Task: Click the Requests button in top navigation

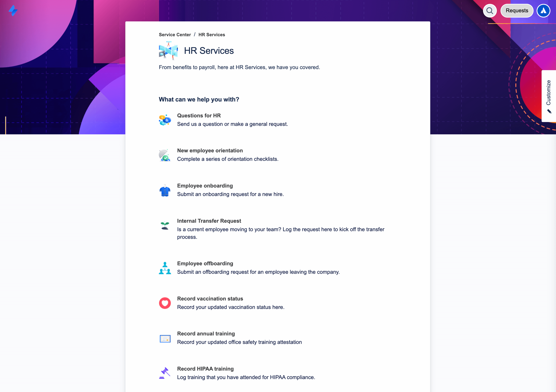Action: (516, 11)
